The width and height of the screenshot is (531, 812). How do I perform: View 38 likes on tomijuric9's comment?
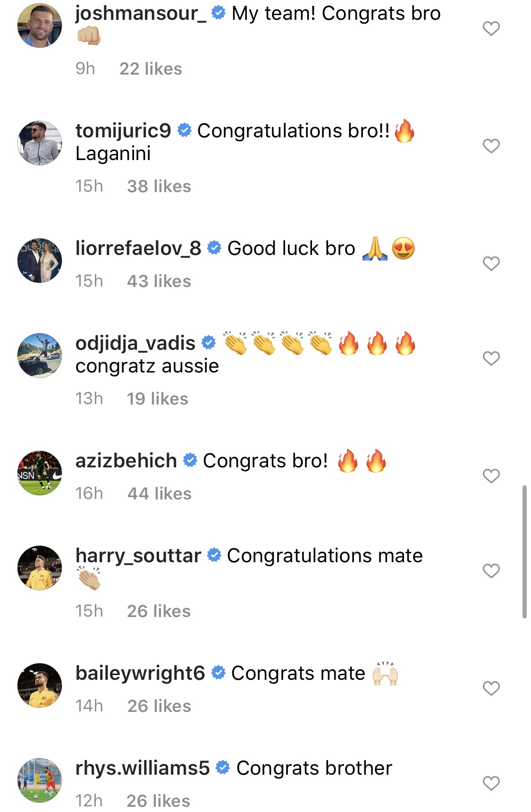coord(159,186)
